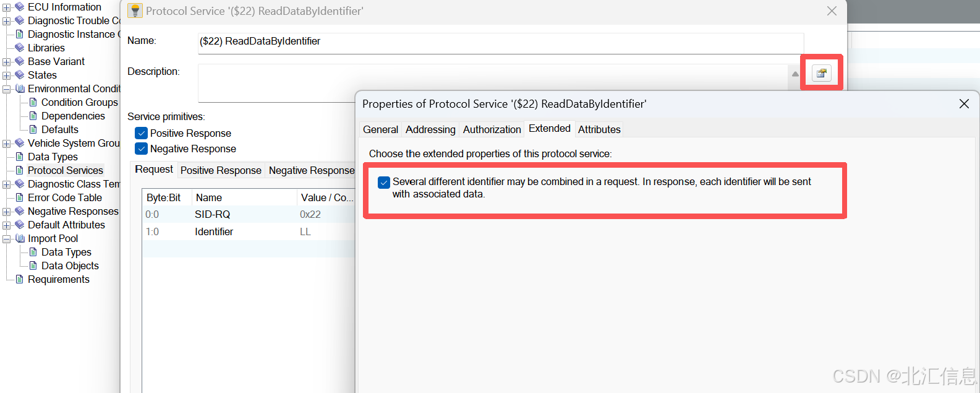The width and height of the screenshot is (980, 393).
Task: Click the Defaults page icon
Action: 33,129
